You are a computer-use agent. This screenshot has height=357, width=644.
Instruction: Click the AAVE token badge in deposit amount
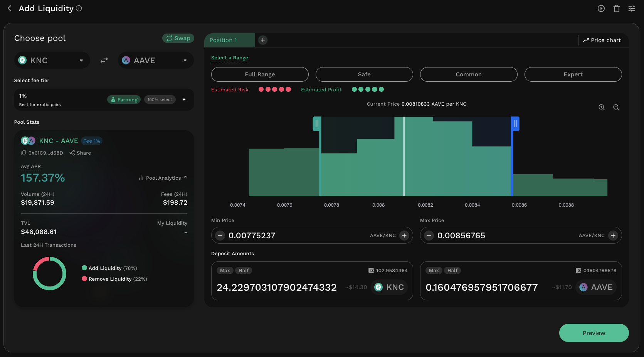[596, 287]
